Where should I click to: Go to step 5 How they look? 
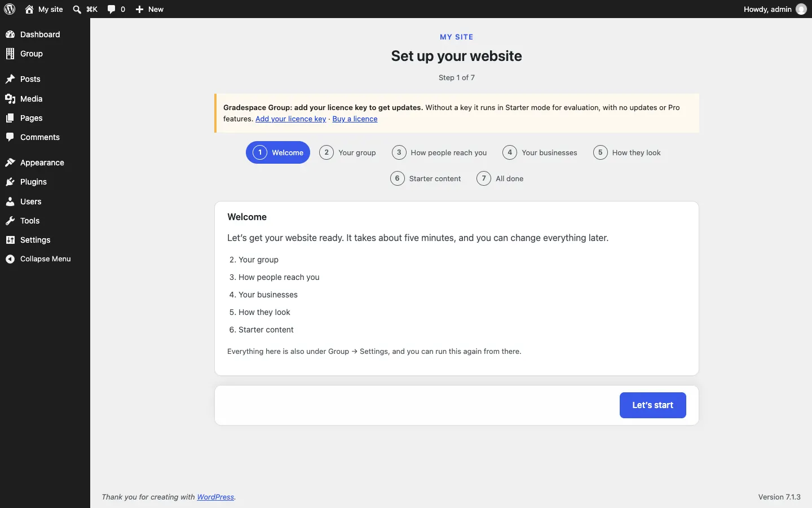(628, 152)
